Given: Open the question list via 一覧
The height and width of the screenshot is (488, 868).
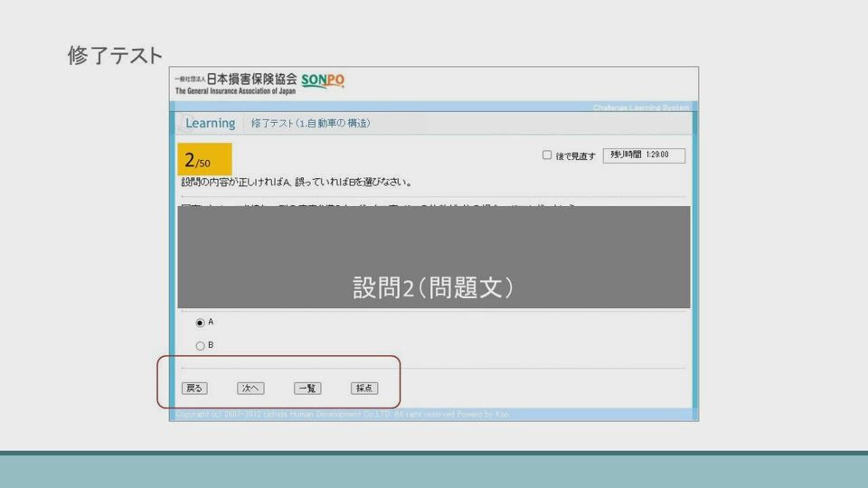Looking at the screenshot, I should click(x=307, y=389).
